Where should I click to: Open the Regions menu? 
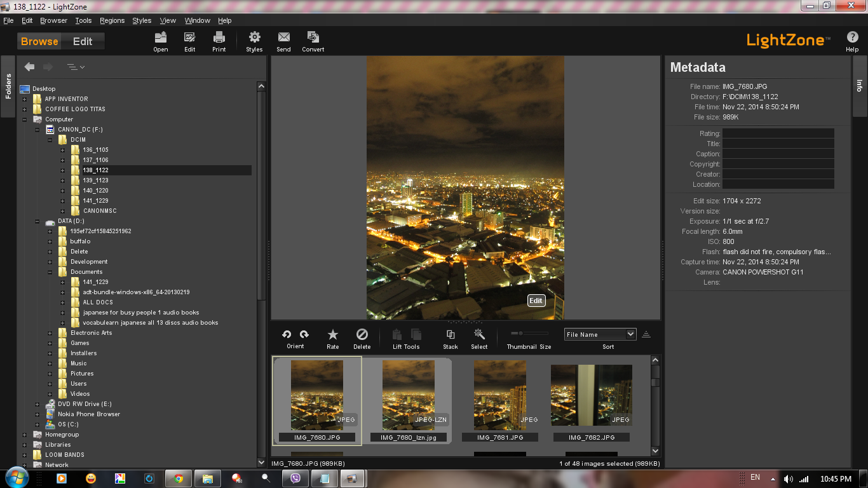112,20
